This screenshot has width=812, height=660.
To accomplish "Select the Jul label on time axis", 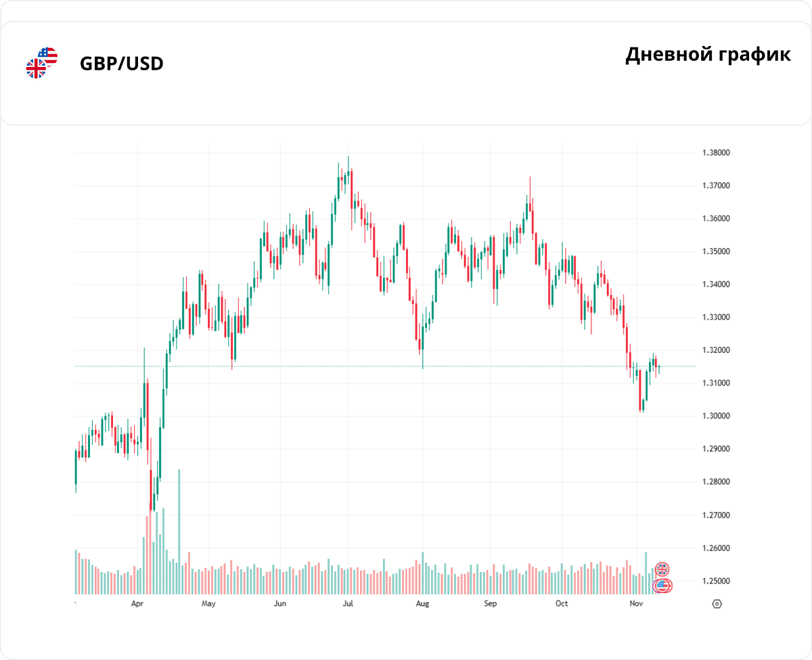I will tap(348, 603).
